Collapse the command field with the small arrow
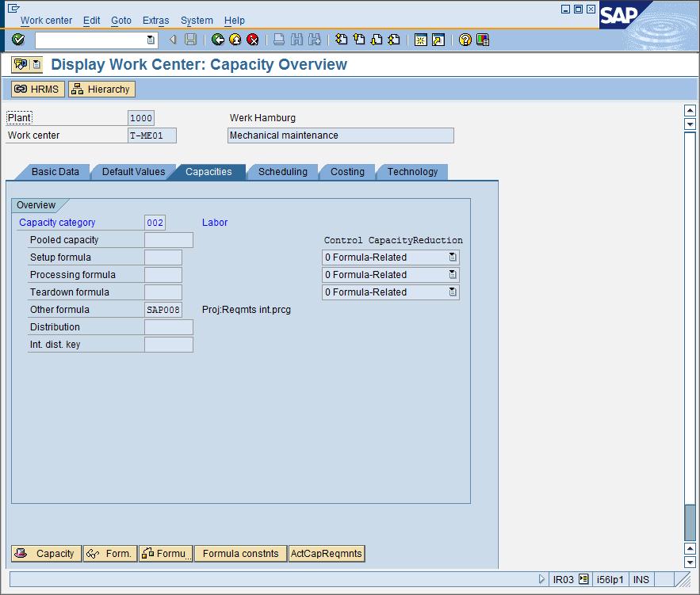This screenshot has width=700, height=595. click(x=173, y=40)
